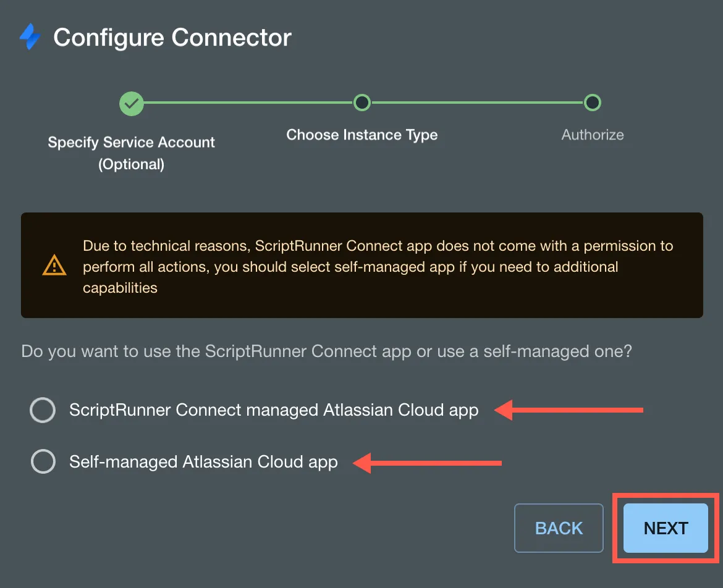Click the ScriptRunner Connect managed Atlassian Cloud app label

(x=274, y=410)
